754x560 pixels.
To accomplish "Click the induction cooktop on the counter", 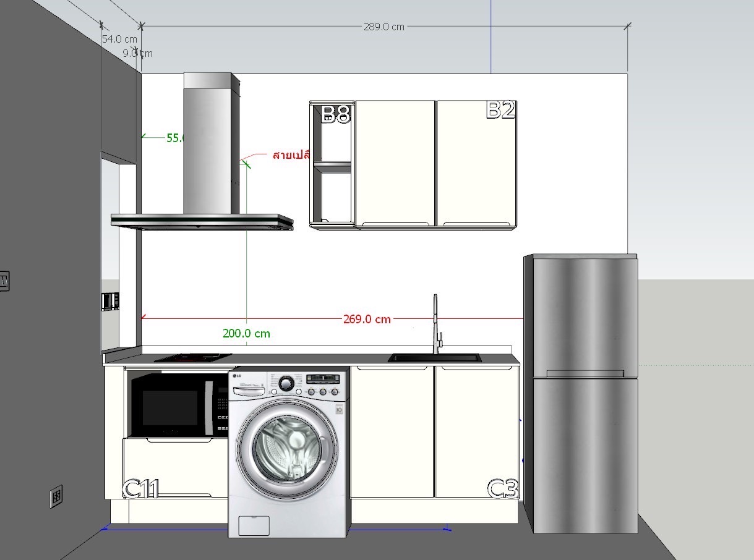I will [192, 357].
